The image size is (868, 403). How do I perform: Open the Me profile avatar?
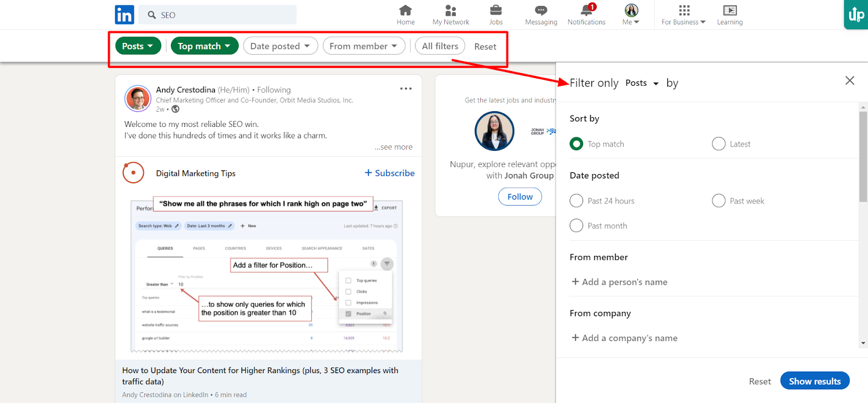pos(631,10)
